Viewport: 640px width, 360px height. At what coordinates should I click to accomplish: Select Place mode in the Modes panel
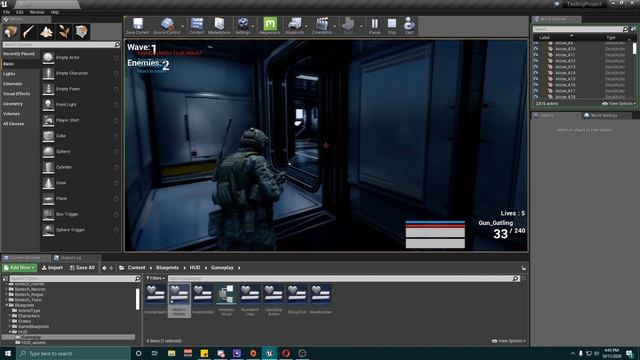pos(11,32)
